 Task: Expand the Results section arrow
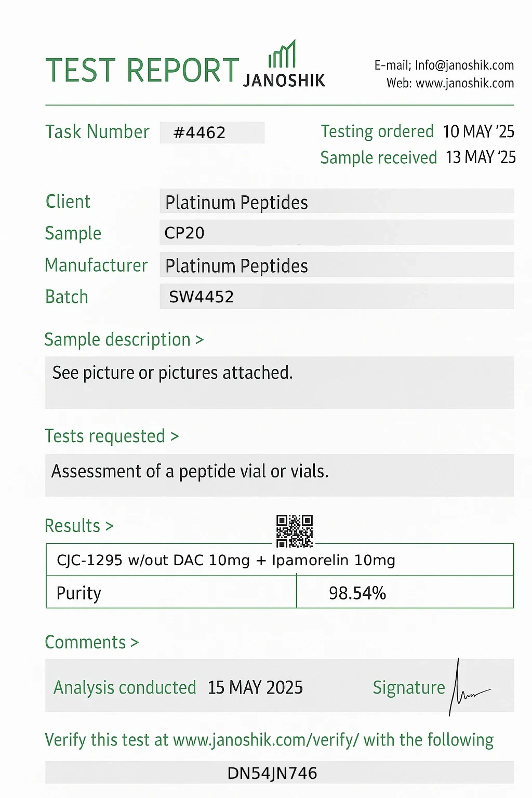click(109, 526)
